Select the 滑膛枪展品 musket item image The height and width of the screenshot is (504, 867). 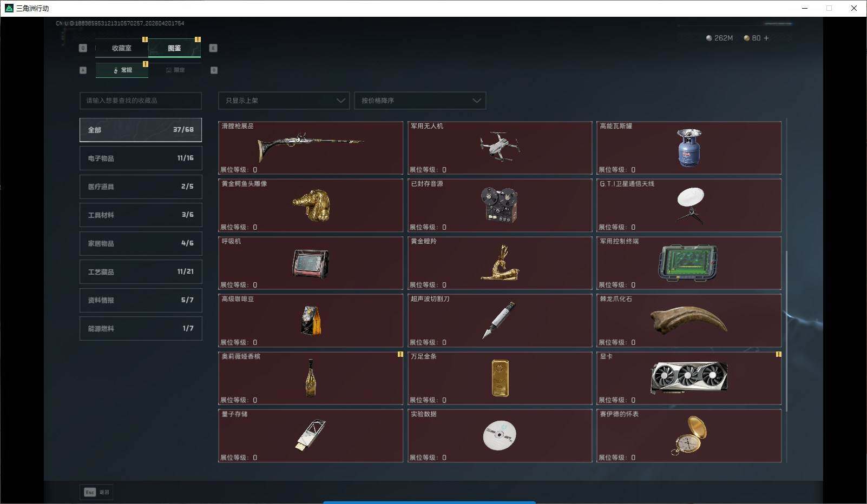(x=310, y=147)
